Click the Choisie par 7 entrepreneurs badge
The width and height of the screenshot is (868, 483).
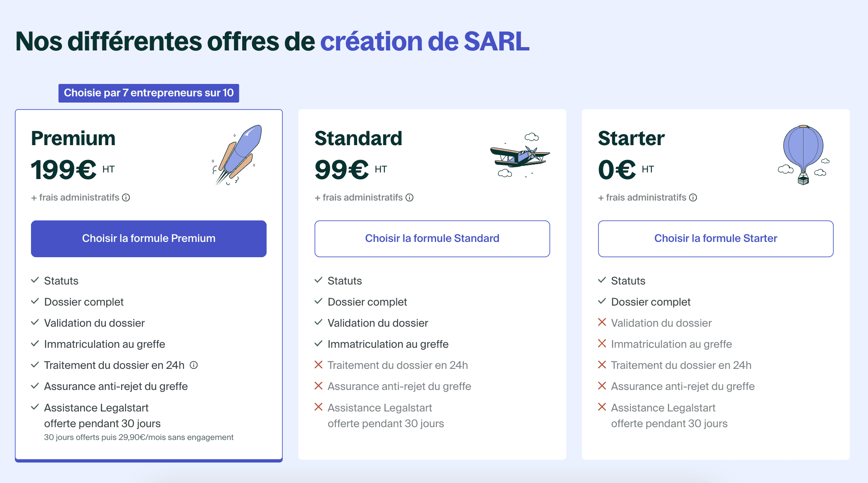coord(149,93)
